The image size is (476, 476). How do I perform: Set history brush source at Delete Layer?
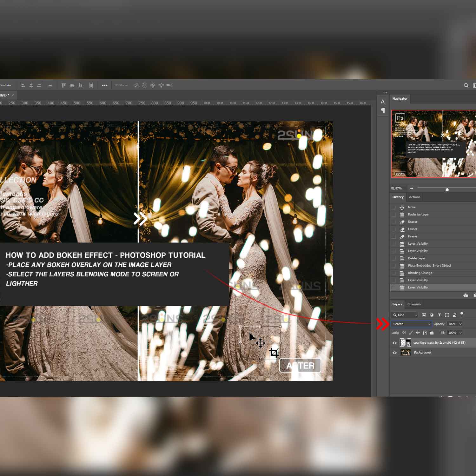tap(394, 258)
